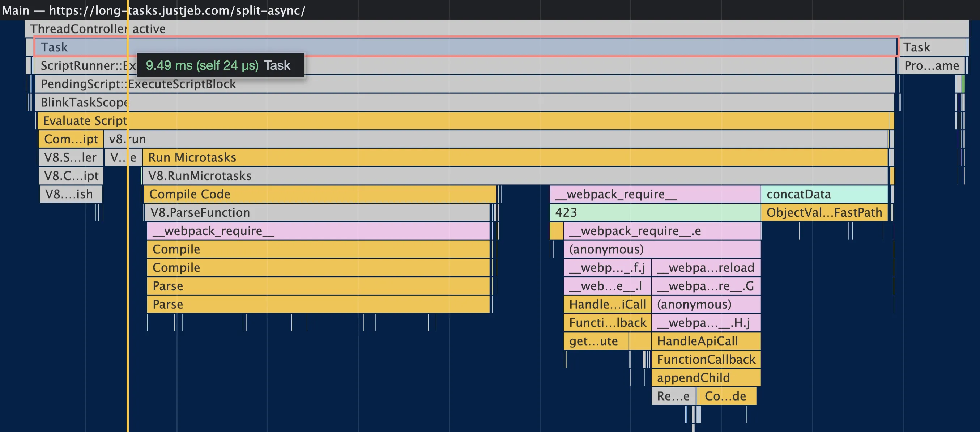The height and width of the screenshot is (432, 980).
Task: Select the __webp…_.f.j bar
Action: (607, 268)
